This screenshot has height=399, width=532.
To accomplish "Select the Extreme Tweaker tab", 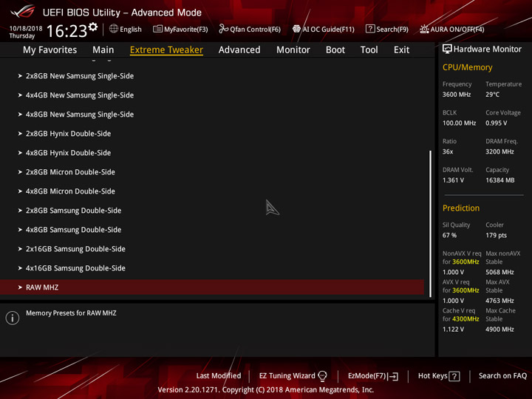I will point(166,50).
